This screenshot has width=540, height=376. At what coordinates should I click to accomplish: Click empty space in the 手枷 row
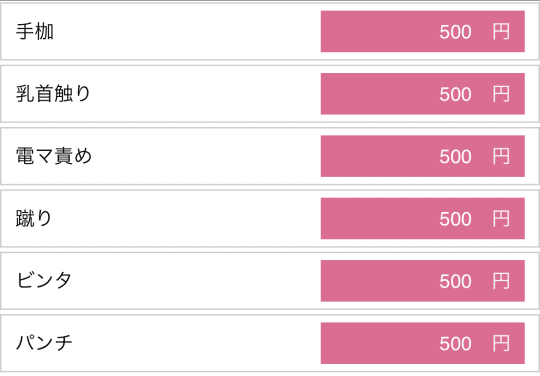(186, 32)
